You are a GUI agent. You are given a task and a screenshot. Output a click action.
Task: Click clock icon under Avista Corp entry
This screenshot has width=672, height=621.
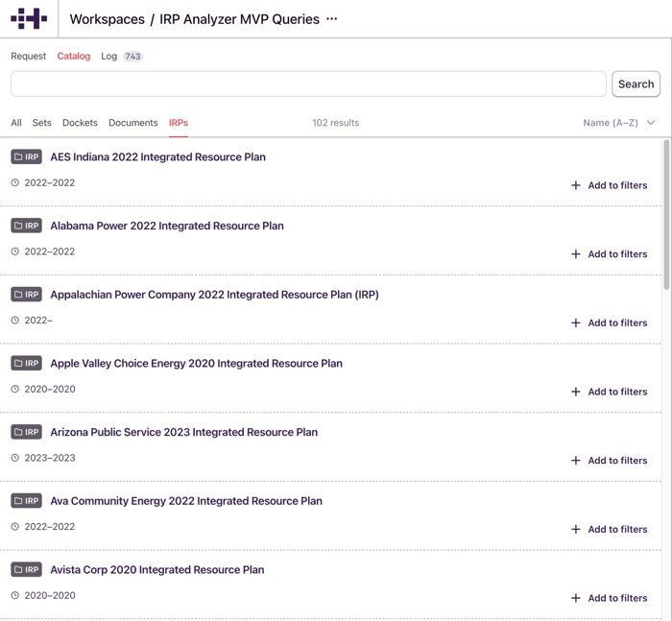point(15,595)
